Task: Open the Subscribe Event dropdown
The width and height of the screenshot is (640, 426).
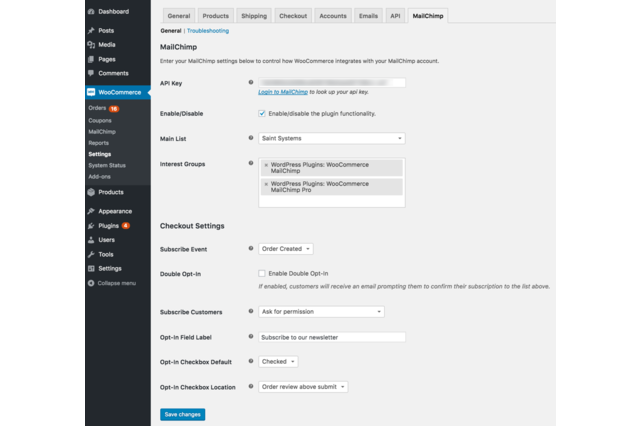Action: [x=286, y=249]
